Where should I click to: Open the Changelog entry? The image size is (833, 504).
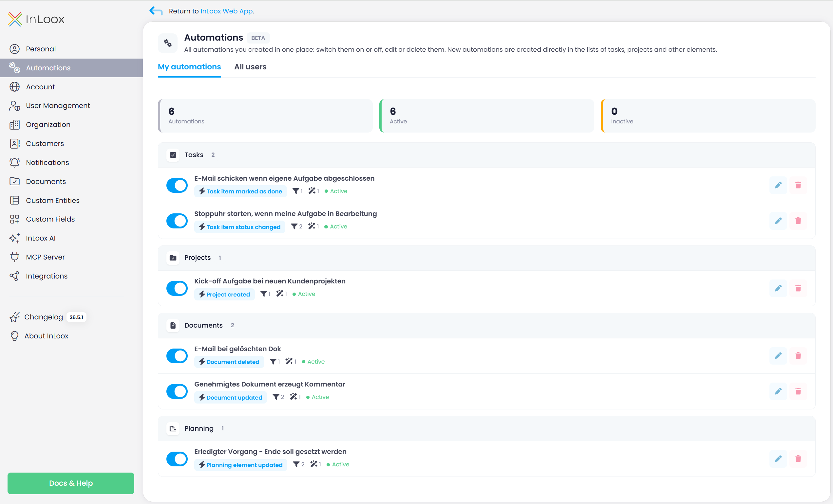coord(44,317)
